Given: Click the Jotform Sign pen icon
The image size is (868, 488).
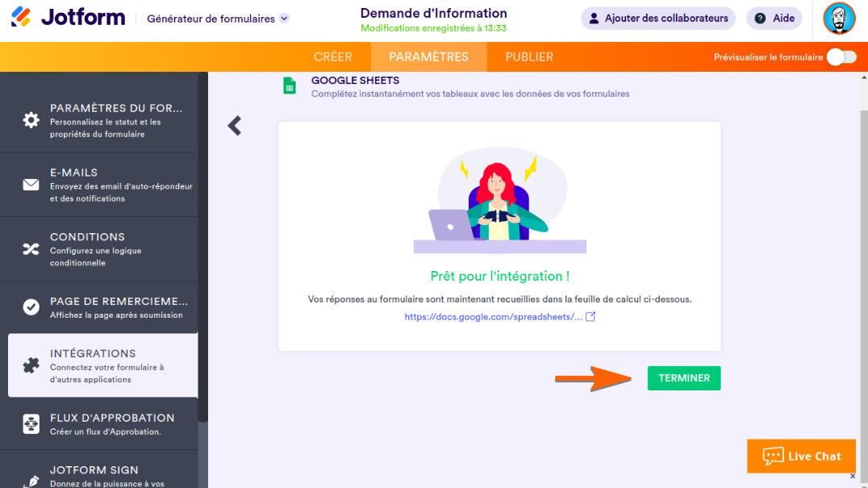Looking at the screenshot, I should (x=32, y=481).
